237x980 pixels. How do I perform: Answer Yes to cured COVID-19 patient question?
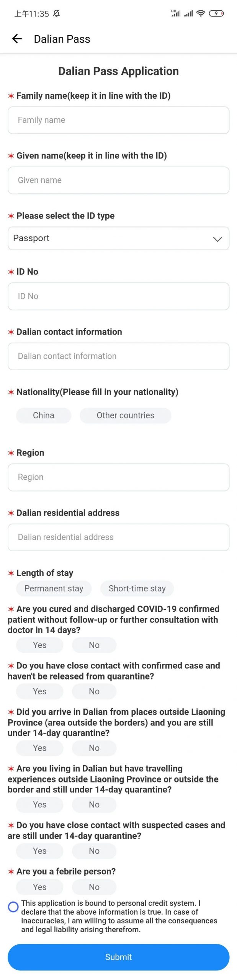click(39, 645)
